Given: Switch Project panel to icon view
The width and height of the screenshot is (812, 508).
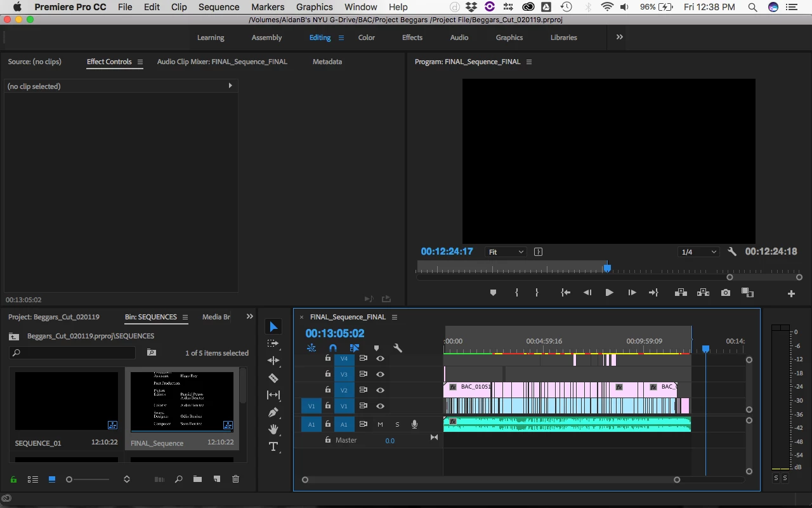Looking at the screenshot, I should point(52,479).
